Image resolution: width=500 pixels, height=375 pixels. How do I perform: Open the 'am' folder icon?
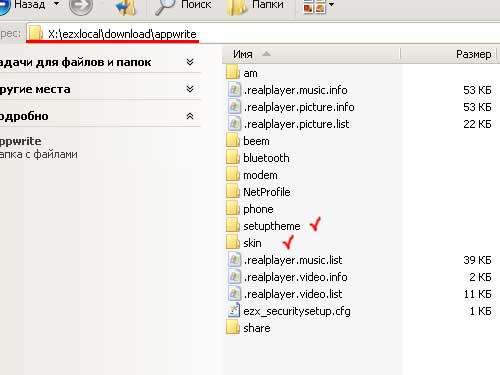click(x=233, y=73)
